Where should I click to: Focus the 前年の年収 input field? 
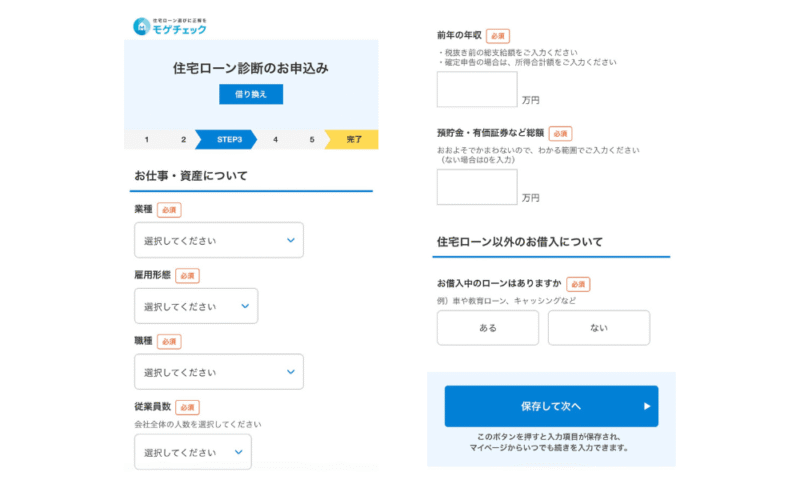477,89
